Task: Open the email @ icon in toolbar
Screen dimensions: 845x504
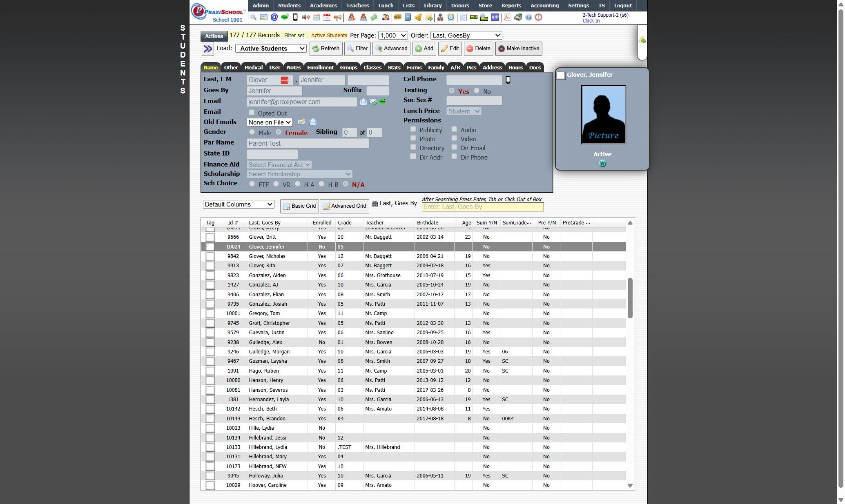Action: (274, 17)
